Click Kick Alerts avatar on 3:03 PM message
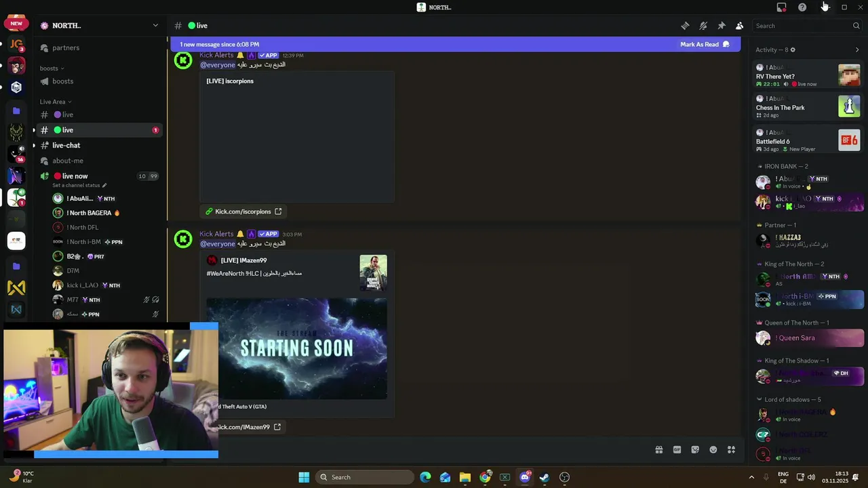This screenshot has width=868, height=488. click(183, 239)
